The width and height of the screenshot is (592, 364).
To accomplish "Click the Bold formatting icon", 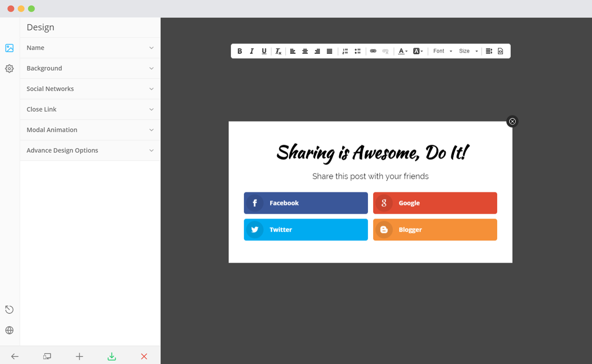I will click(239, 50).
